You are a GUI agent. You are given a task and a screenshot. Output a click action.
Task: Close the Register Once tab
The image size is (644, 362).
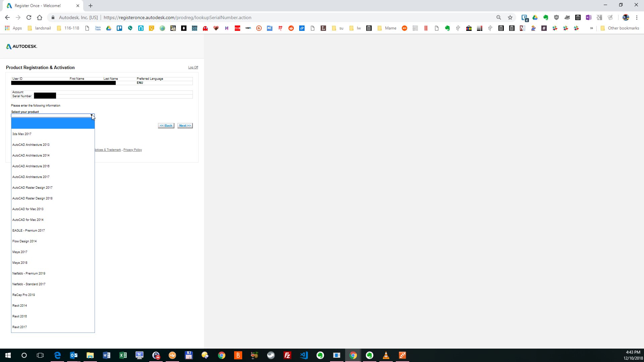[78, 6]
